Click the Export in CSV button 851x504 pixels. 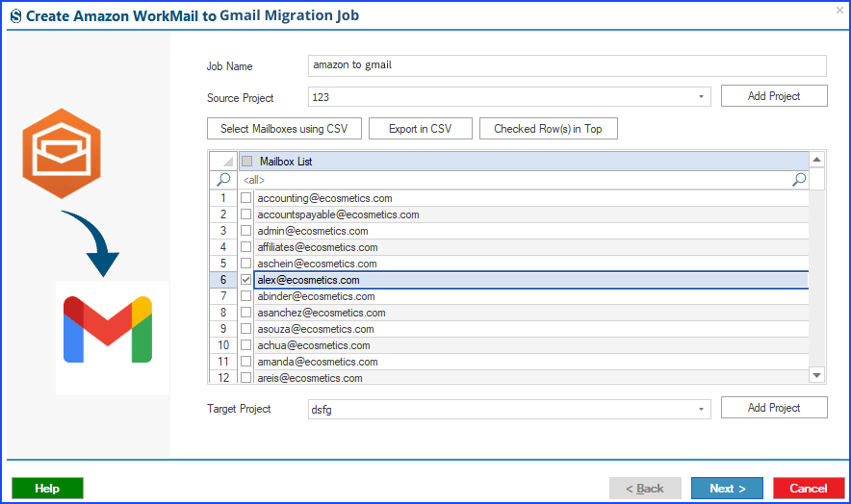click(x=421, y=129)
